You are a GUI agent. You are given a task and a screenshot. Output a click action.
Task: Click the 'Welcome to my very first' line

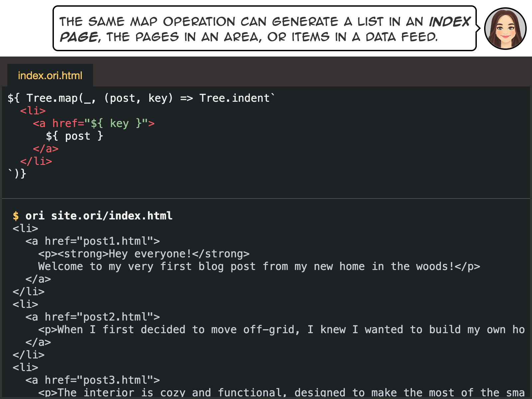(x=259, y=266)
